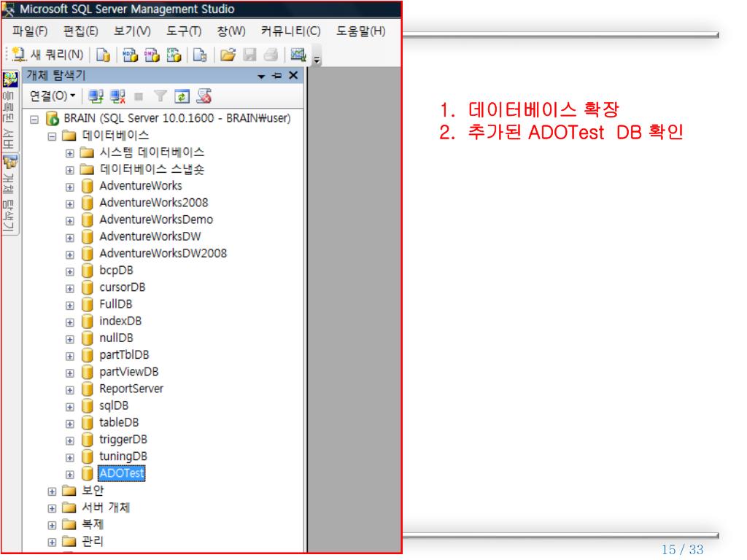Select the AdventureWorksDW database
Image resolution: width=747 pixels, height=560 pixels.
click(x=150, y=236)
